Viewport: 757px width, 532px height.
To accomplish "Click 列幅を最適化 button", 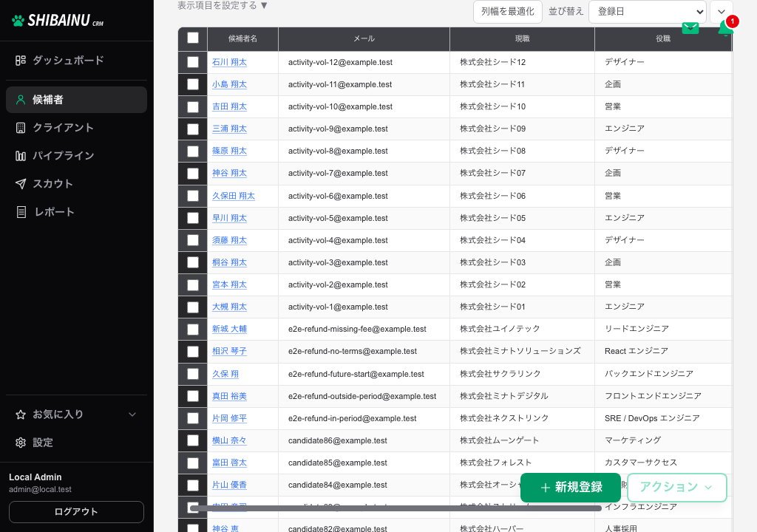I will 507,12.
